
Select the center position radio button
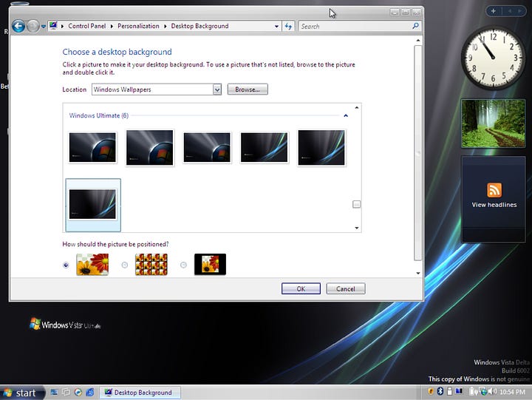(183, 265)
